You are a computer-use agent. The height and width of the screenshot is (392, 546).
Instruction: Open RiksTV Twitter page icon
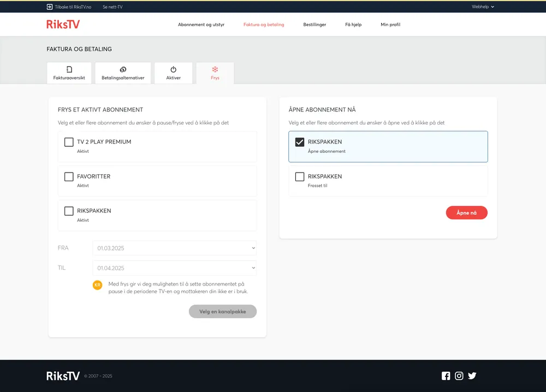click(472, 376)
